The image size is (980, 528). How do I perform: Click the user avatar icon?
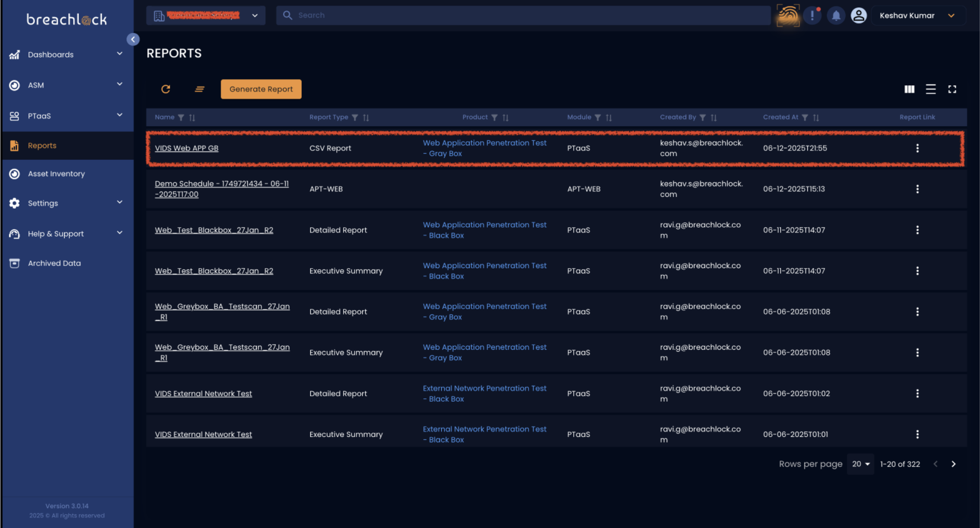tap(859, 16)
